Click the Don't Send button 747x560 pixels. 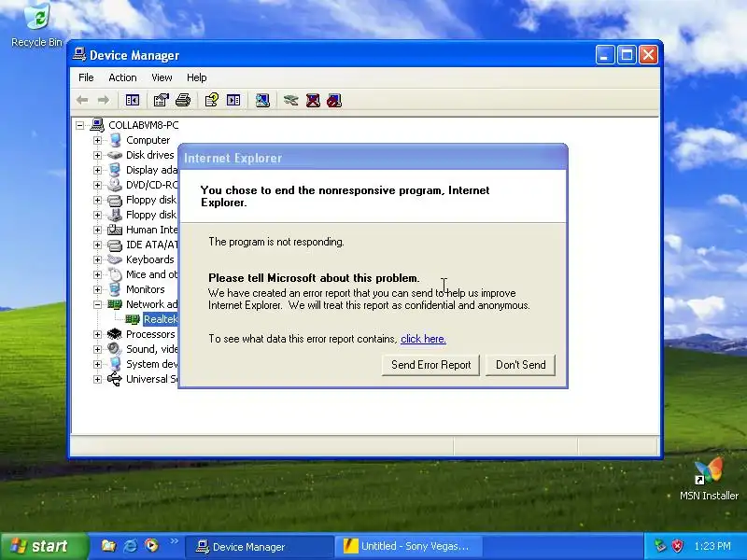(x=521, y=365)
